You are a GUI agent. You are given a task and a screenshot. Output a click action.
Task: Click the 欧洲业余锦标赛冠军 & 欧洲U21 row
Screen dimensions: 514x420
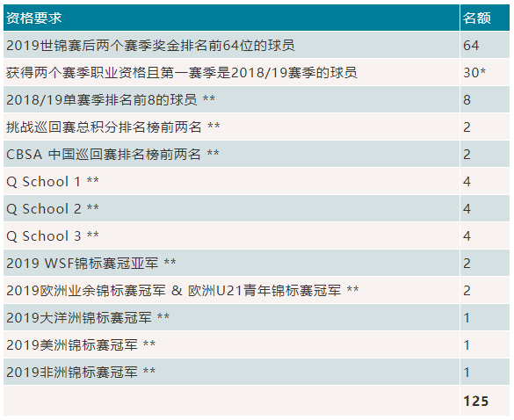click(257, 290)
